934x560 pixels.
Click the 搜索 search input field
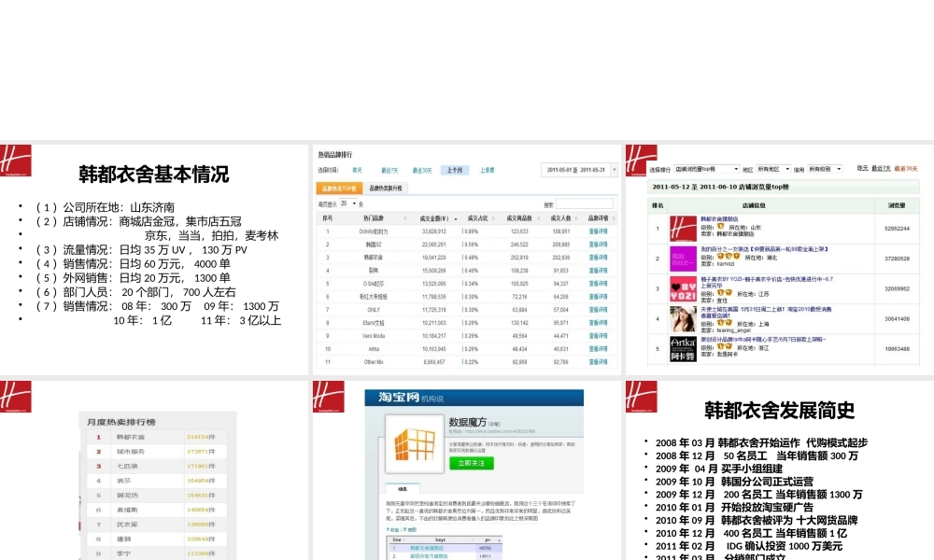pyautogui.click(x=583, y=203)
